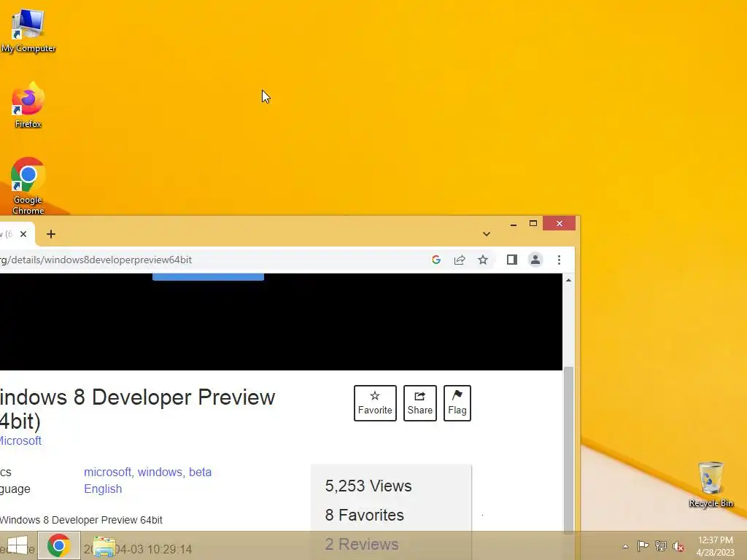
Task: Maximize the Chrome window
Action: 533,223
